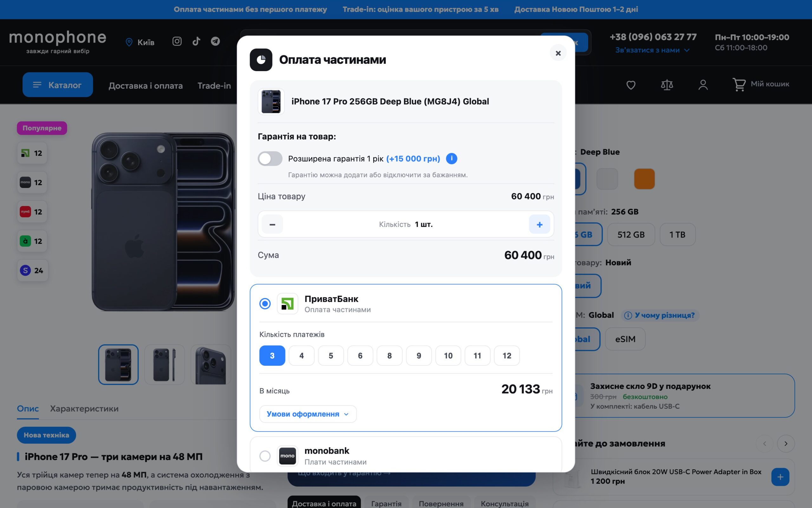Open the comparison scales icon
The height and width of the screenshot is (508, 812).
(x=667, y=85)
